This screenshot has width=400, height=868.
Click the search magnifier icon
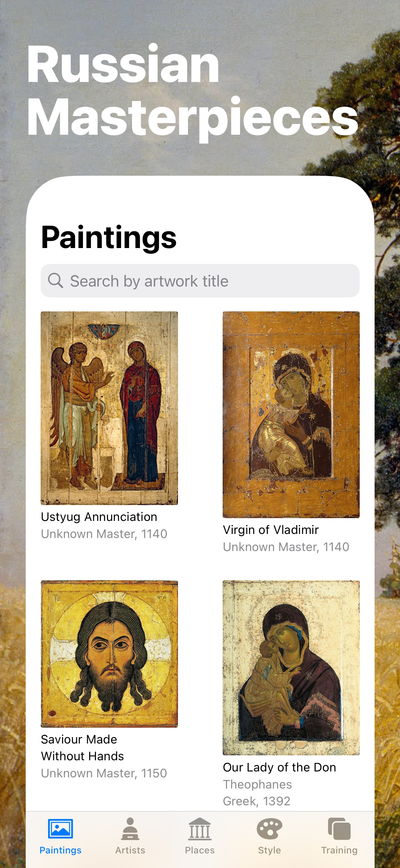click(56, 281)
